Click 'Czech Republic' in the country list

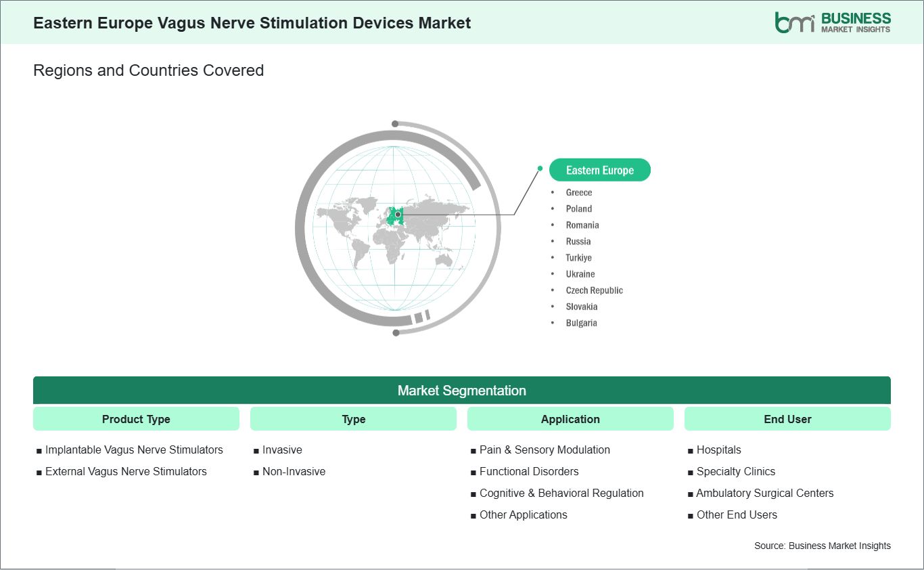click(595, 290)
